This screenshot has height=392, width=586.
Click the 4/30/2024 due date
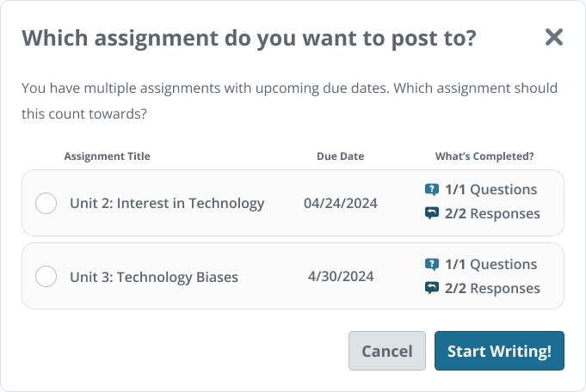tap(341, 276)
